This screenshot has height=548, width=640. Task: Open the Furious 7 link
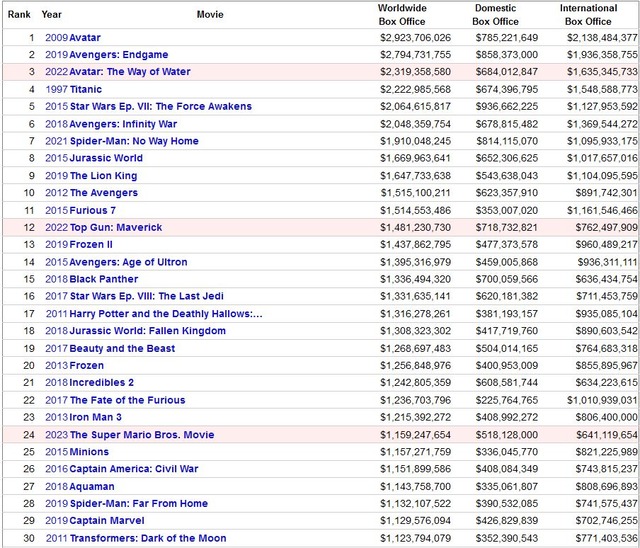(93, 211)
